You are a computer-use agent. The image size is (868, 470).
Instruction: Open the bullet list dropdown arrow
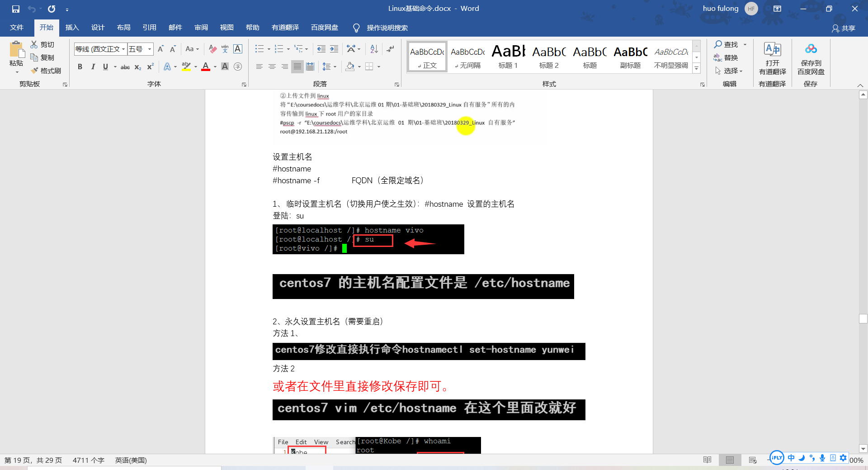pyautogui.click(x=269, y=48)
